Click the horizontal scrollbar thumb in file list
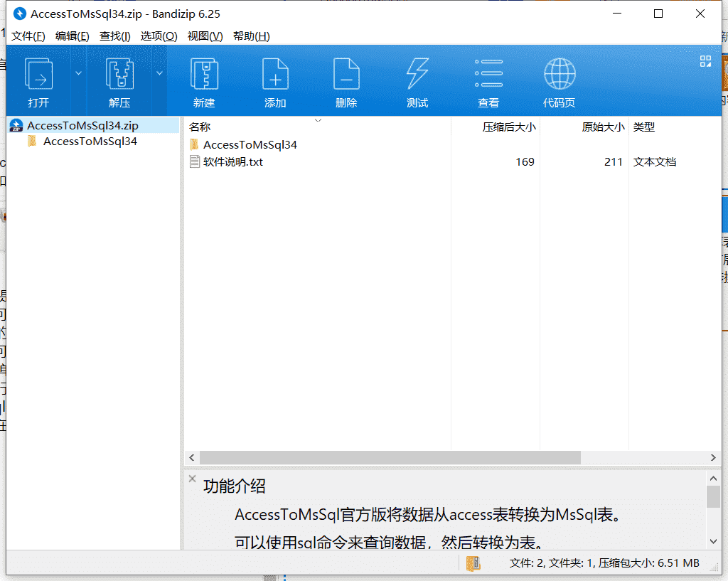Screen dimensions: 728x581 (x=390, y=457)
